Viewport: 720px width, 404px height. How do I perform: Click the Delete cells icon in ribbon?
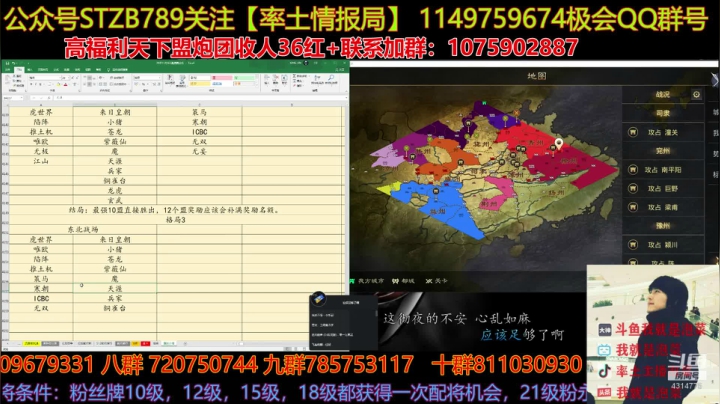click(276, 79)
